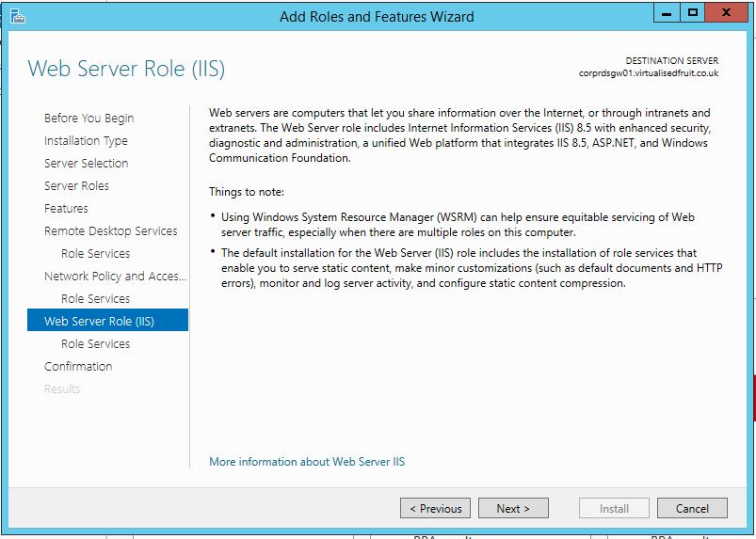Minimize the Add Roles and Features Wizard
This screenshot has height=539, width=756.
667,13
